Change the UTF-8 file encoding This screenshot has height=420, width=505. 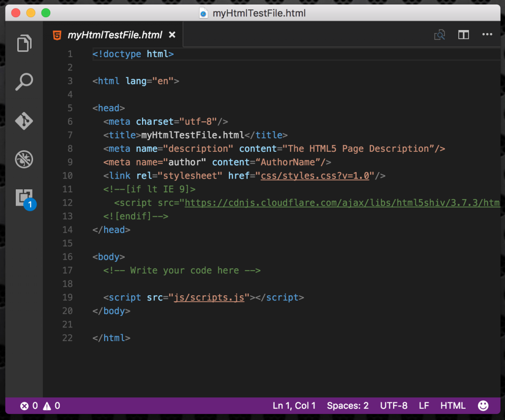click(394, 406)
